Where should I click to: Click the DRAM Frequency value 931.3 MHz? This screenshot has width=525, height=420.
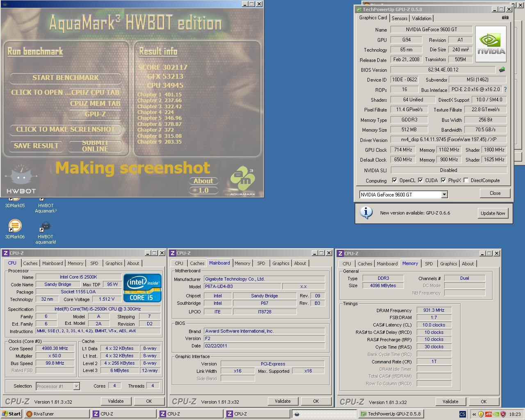tap(434, 310)
